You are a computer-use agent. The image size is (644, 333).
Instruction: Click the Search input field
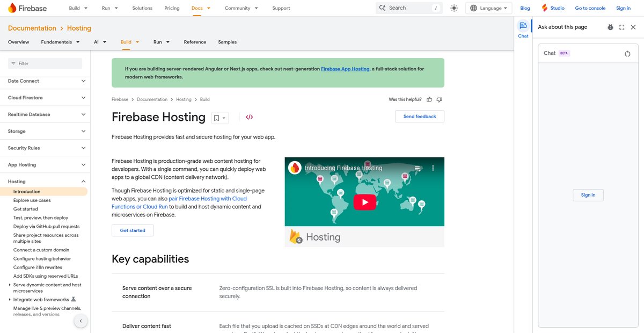tap(409, 8)
